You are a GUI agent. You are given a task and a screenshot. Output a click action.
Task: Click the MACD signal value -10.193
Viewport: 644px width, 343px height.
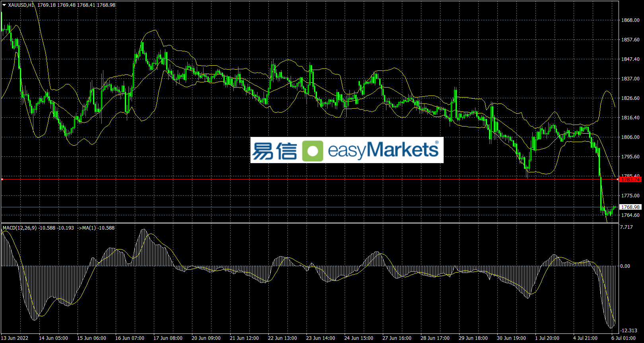[x=66, y=228]
